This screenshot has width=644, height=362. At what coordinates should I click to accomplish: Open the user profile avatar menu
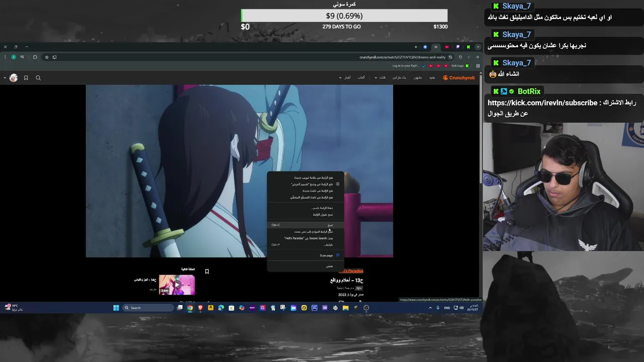pyautogui.click(x=14, y=77)
